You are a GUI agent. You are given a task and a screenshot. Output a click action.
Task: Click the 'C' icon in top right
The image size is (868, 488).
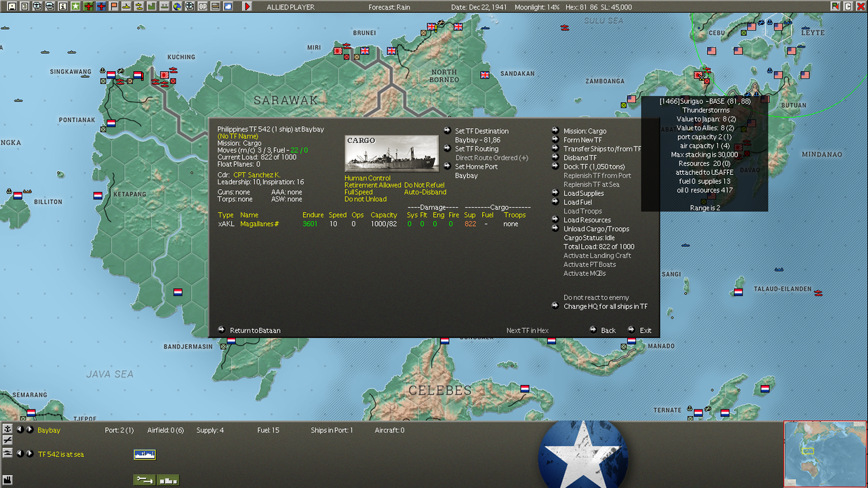(848, 6)
